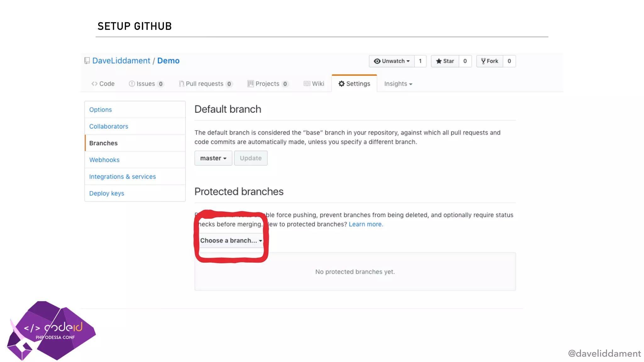
Task: Switch to the Issues tab
Action: [x=146, y=84]
